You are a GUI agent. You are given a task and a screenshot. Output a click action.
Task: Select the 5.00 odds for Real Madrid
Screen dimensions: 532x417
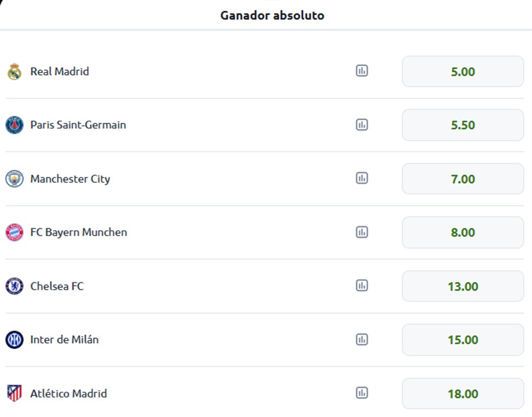(x=463, y=72)
